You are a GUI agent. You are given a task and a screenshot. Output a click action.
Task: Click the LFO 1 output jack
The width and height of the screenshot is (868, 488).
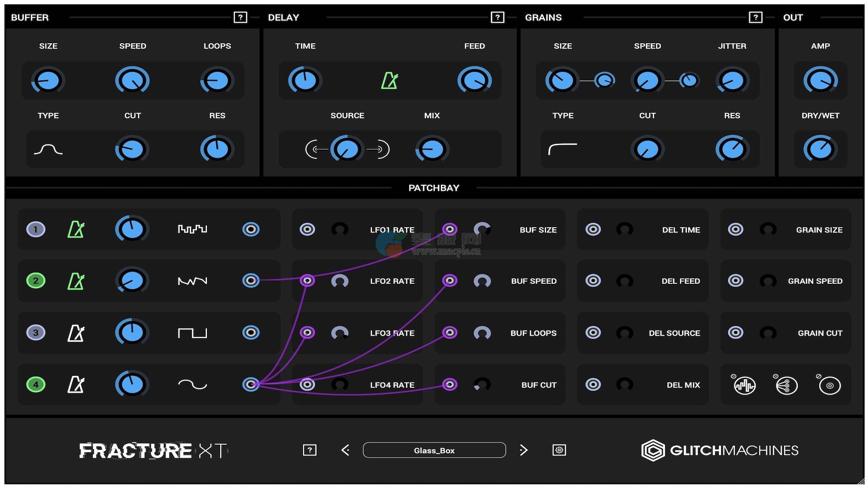click(x=251, y=229)
